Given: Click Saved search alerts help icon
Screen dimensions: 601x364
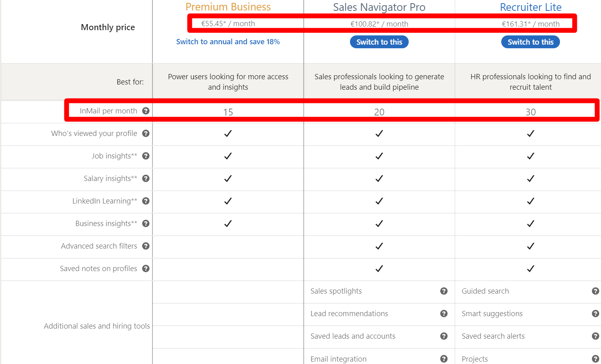Looking at the screenshot, I should [595, 336].
